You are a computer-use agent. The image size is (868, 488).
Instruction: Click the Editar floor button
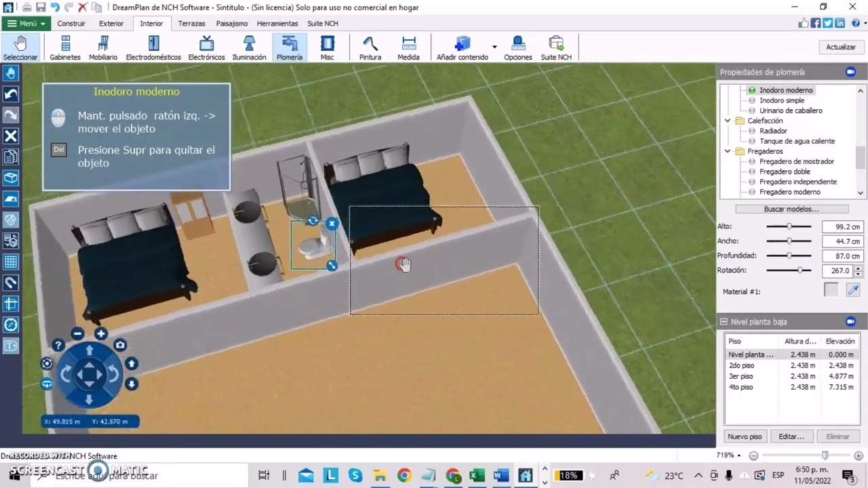pos(791,436)
